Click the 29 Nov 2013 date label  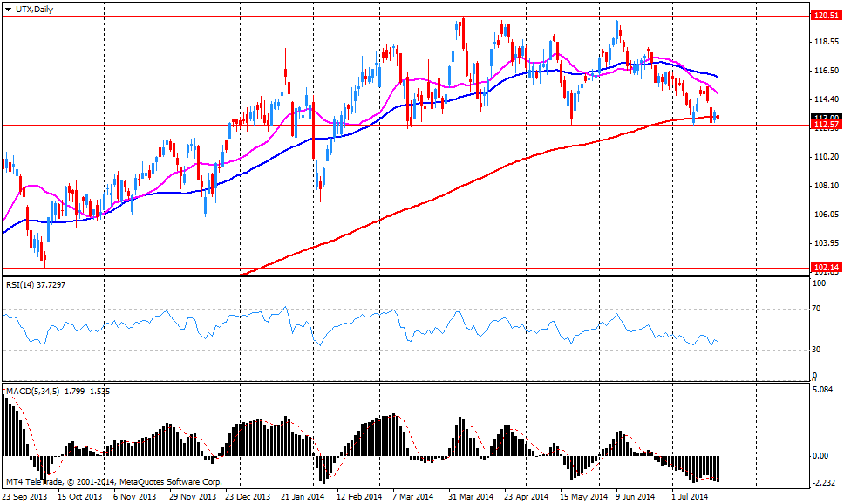click(193, 496)
